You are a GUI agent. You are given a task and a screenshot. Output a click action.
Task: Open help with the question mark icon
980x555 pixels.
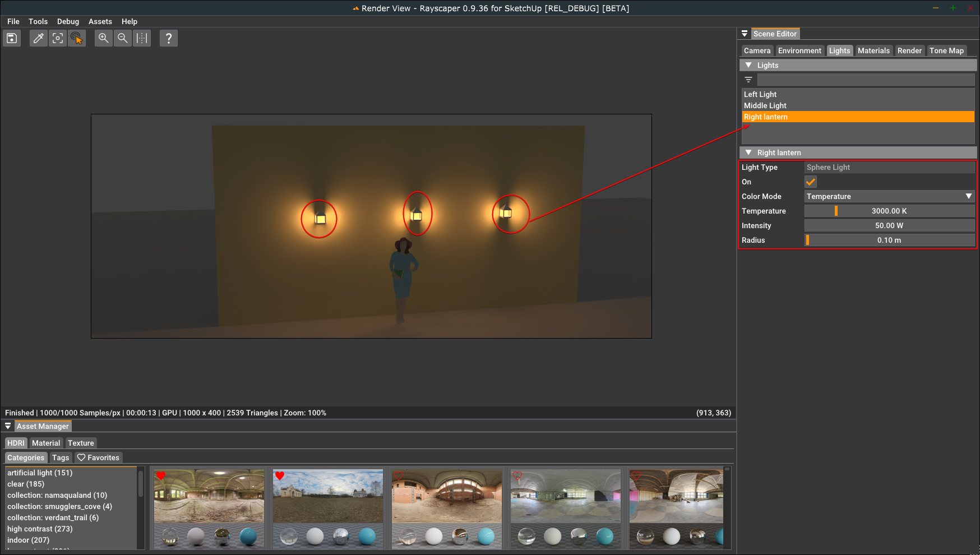pyautogui.click(x=169, y=38)
